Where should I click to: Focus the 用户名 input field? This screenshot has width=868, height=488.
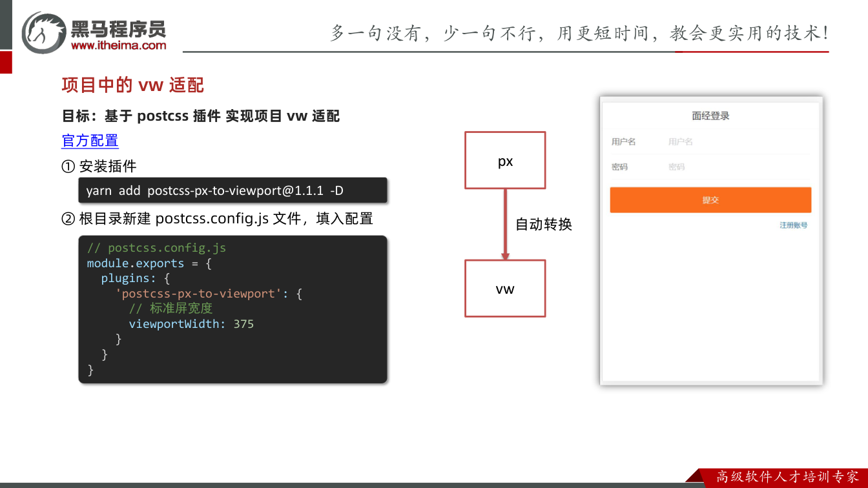(x=739, y=142)
